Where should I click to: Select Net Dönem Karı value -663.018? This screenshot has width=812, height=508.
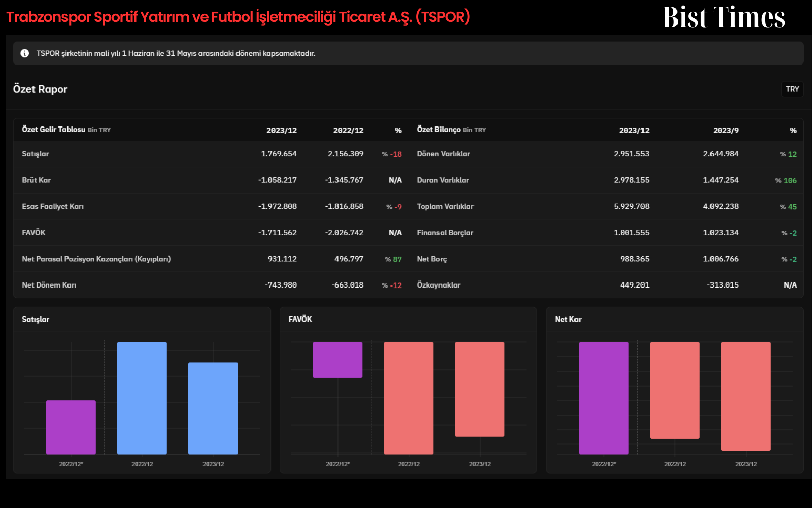(x=347, y=285)
